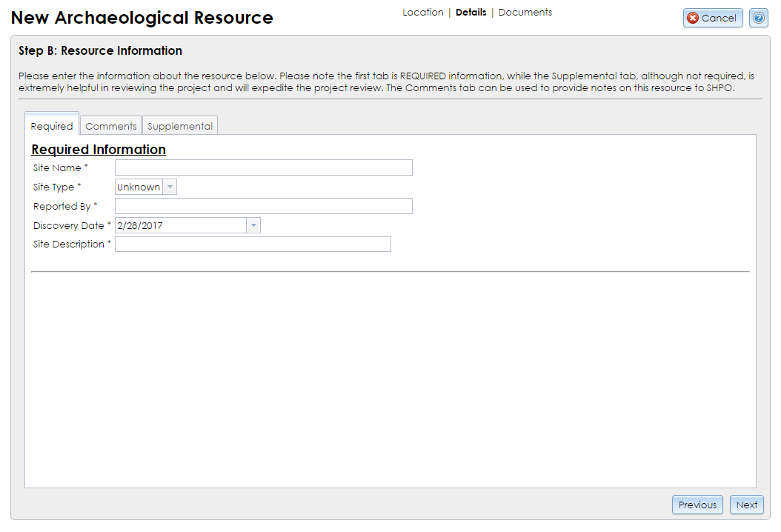The height and width of the screenshot is (532, 781).
Task: Open the Discovery Date calendar dropdown
Action: point(253,225)
